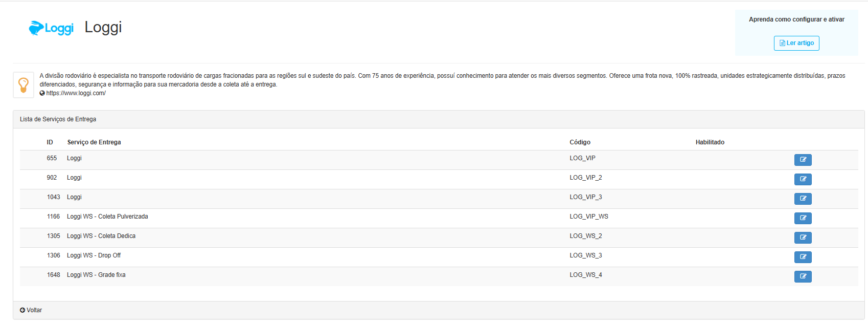Edit Loggi WS - Drop Off service
The image size is (868, 323).
(x=803, y=257)
